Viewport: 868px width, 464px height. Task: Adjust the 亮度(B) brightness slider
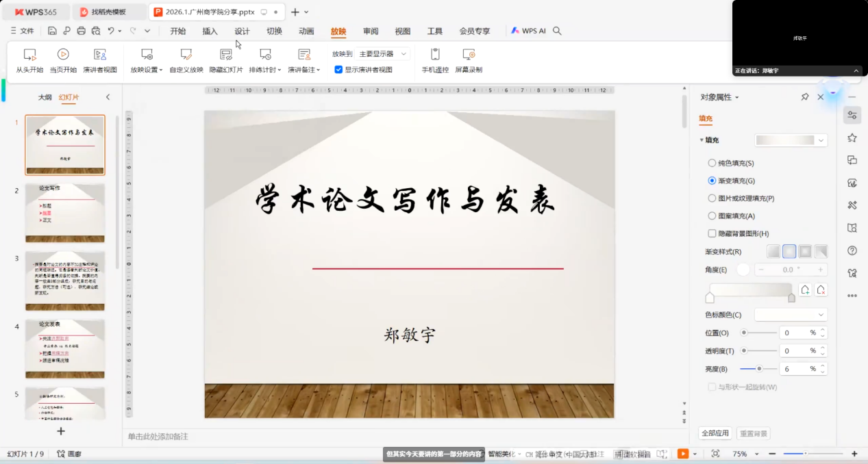coord(759,369)
